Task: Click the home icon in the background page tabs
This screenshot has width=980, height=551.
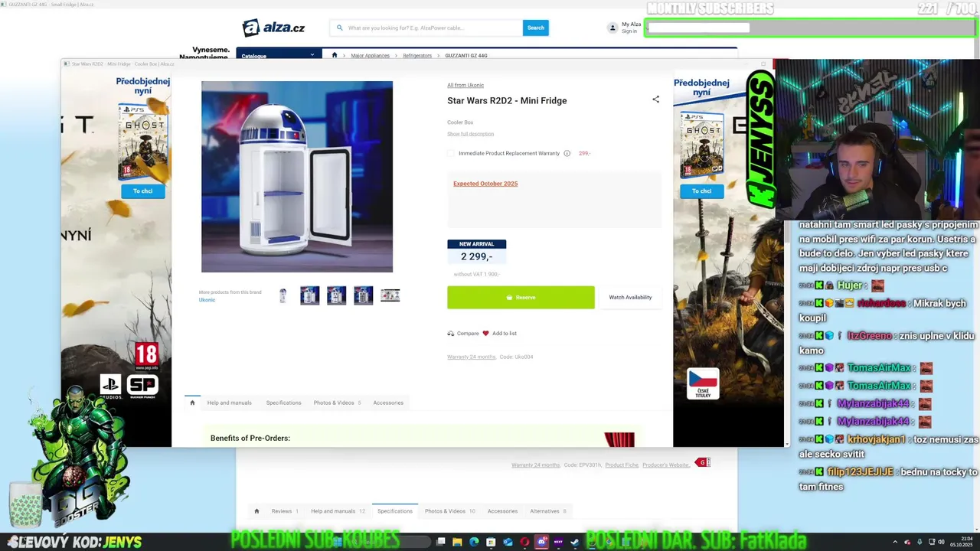Action: point(256,511)
